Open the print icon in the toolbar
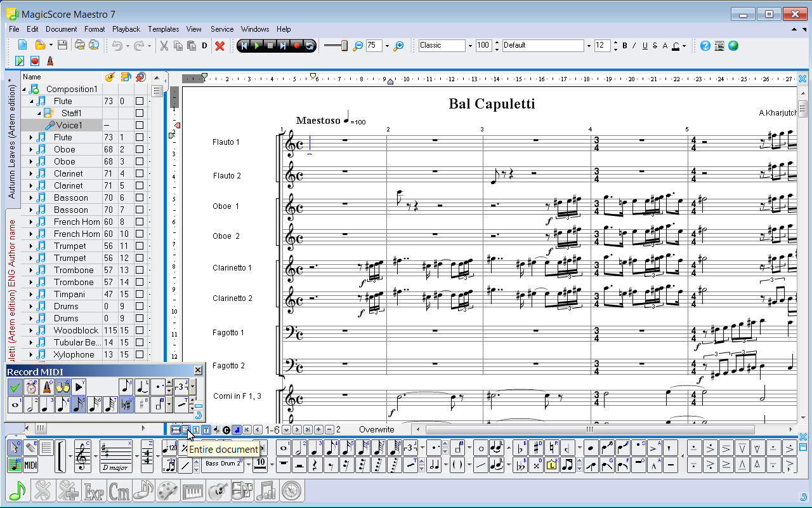 coord(79,45)
